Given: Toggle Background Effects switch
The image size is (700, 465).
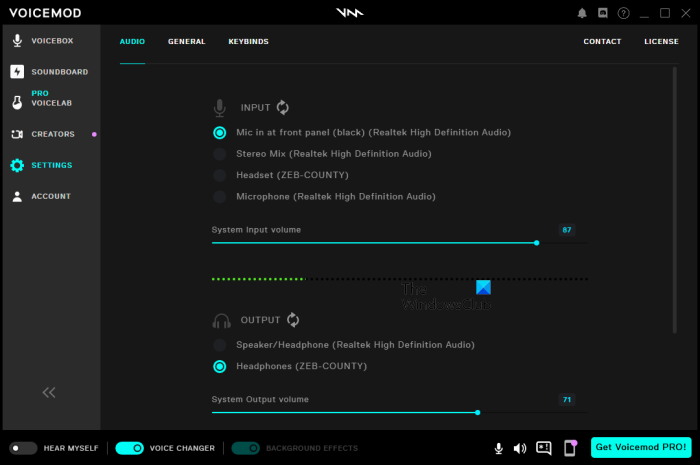Looking at the screenshot, I should click(245, 448).
